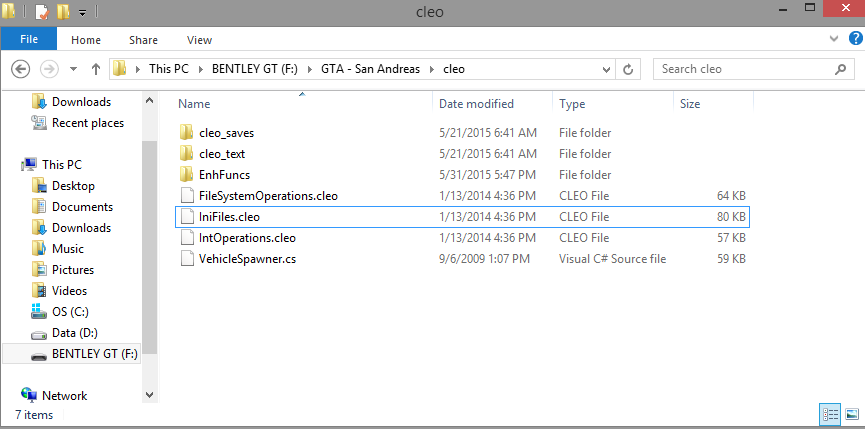Viewport: 865px width, 429px height.
Task: Select the VehicleSpawner.cs file icon
Action: (185, 259)
